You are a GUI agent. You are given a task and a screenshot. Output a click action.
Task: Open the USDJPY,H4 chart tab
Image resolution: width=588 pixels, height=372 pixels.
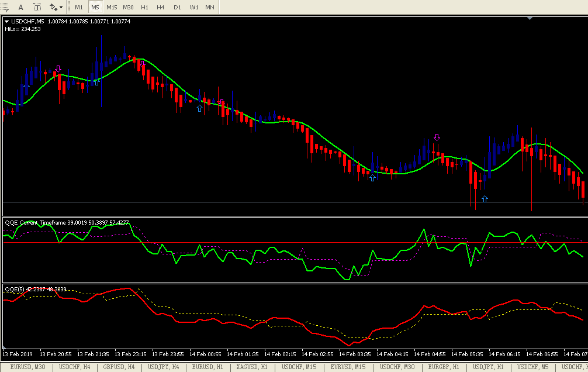coord(163,367)
